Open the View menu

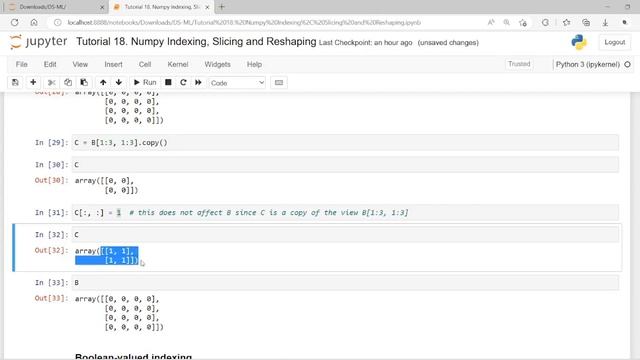click(80, 64)
